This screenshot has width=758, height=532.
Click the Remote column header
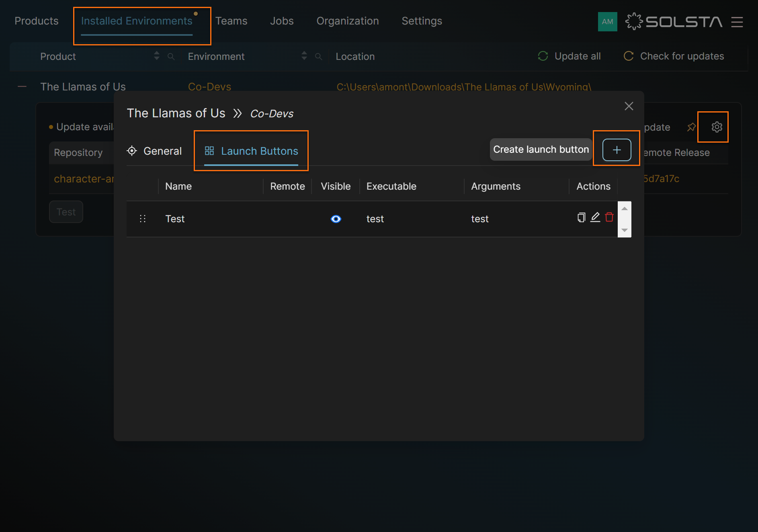[x=287, y=186]
